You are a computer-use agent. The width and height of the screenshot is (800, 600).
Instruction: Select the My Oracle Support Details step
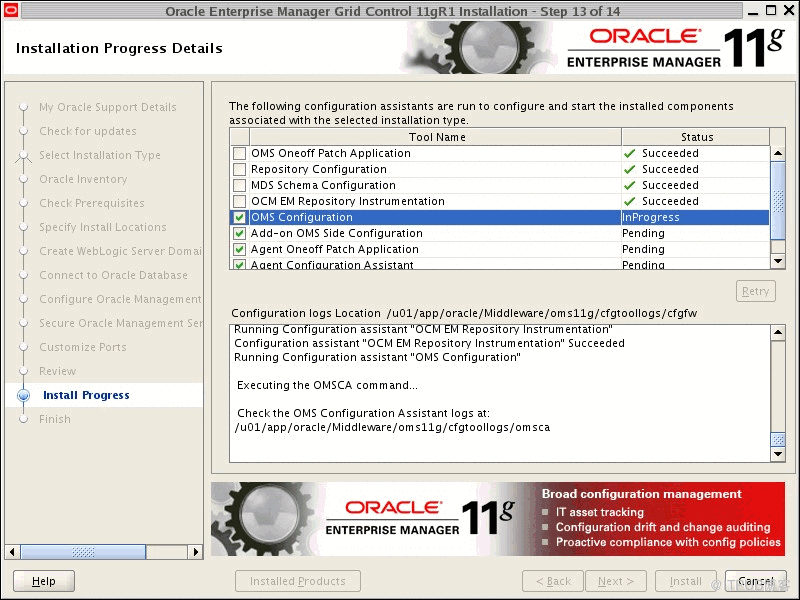pyautogui.click(x=108, y=107)
